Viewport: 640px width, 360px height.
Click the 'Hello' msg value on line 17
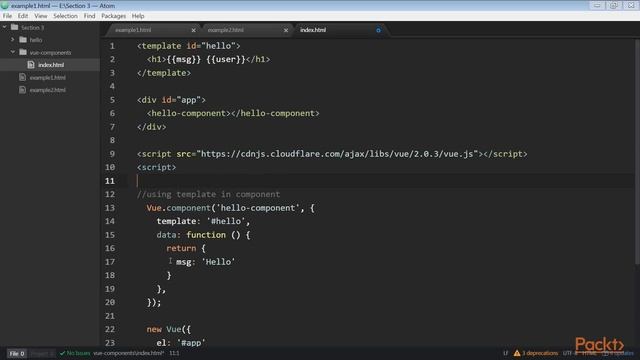coord(218,262)
